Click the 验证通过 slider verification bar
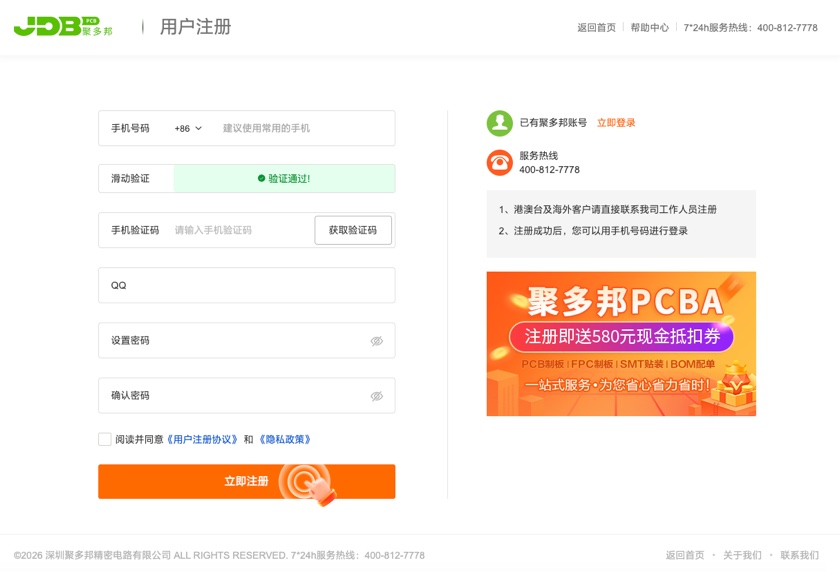The height and width of the screenshot is (572, 840). (284, 178)
